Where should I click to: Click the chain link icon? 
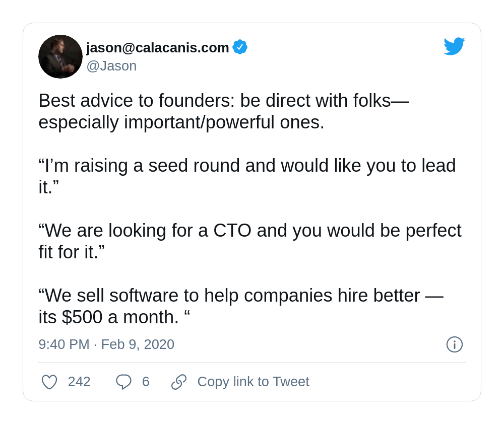[179, 382]
